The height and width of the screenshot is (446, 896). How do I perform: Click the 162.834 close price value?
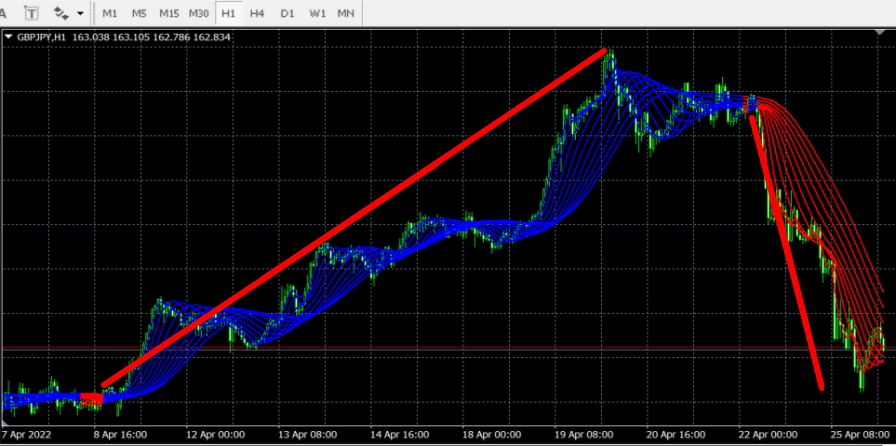(212, 37)
